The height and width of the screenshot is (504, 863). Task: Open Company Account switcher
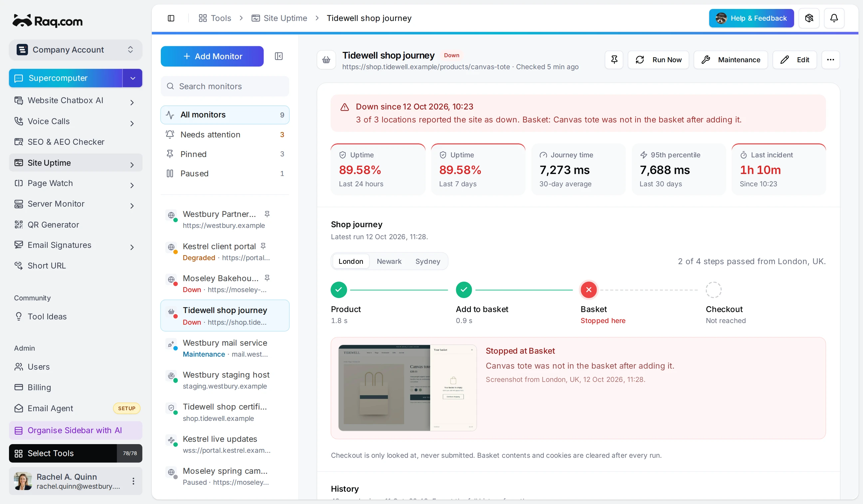point(75,50)
